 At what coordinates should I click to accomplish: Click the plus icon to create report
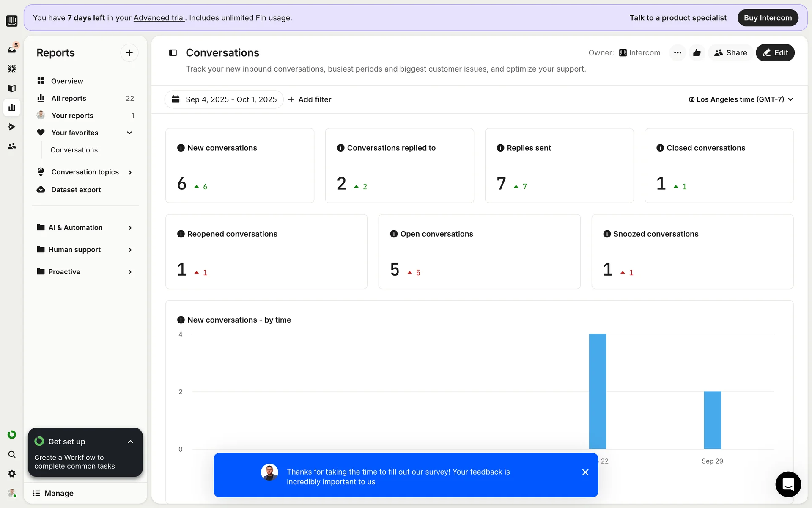[129, 53]
